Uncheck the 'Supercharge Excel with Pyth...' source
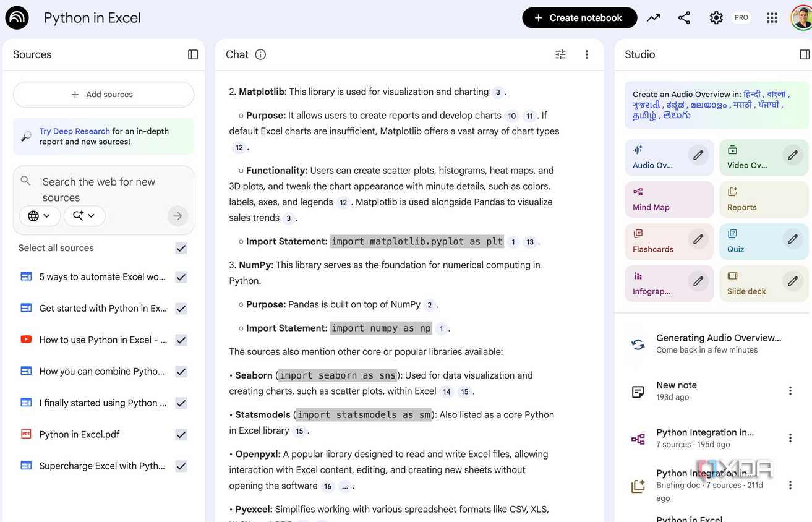 point(181,466)
